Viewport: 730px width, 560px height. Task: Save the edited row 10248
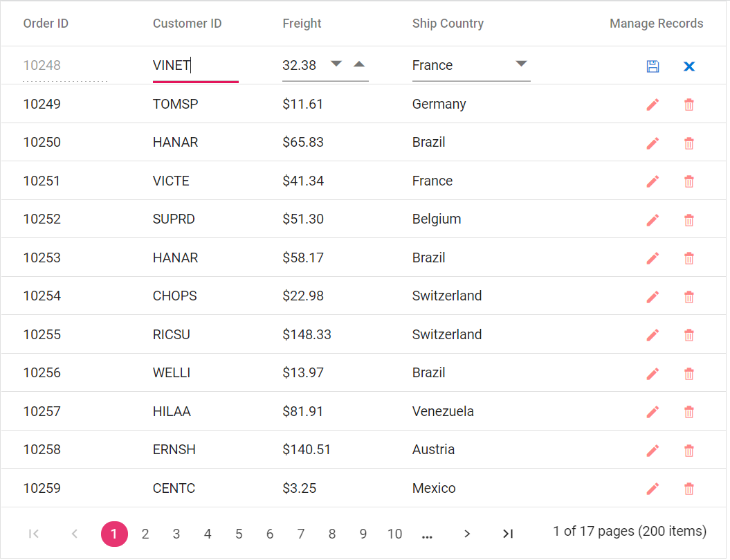click(653, 66)
